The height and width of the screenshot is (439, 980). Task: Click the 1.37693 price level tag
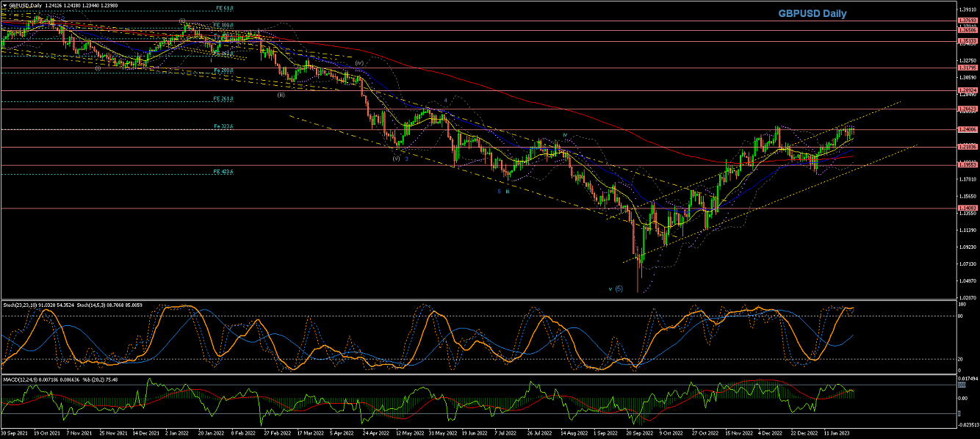[x=967, y=21]
